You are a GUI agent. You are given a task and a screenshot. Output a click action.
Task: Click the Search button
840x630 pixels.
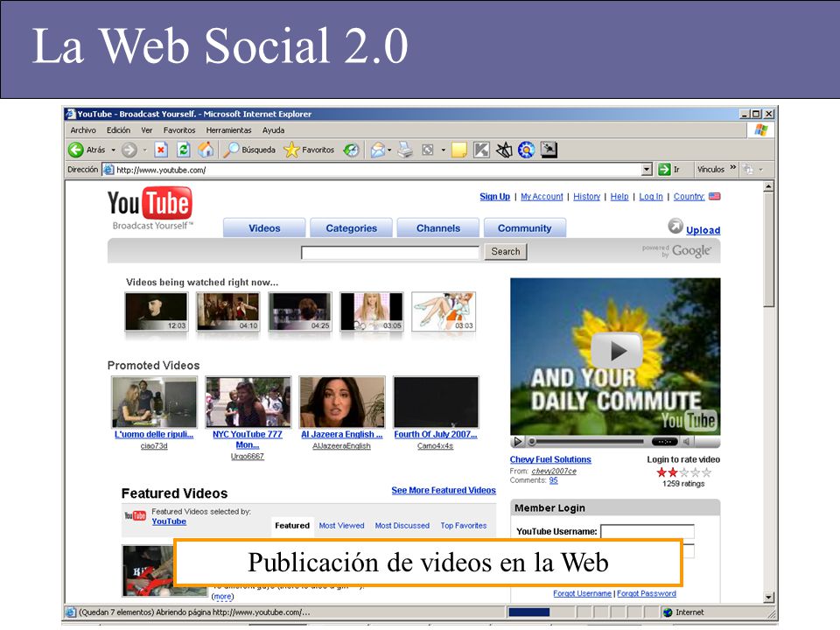(506, 252)
